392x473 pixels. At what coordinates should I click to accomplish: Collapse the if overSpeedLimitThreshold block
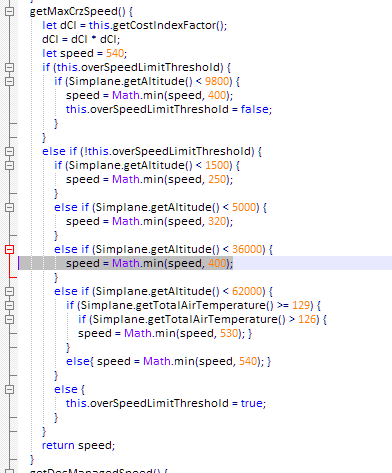click(10, 67)
